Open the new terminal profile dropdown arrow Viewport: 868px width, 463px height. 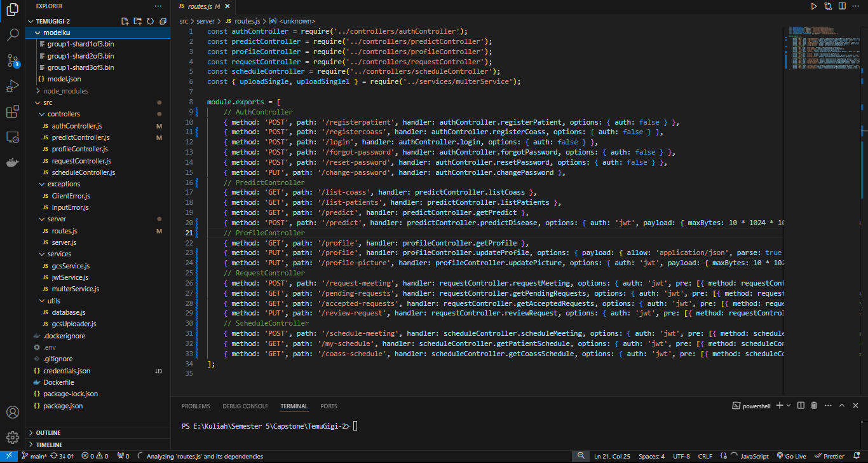click(x=789, y=406)
